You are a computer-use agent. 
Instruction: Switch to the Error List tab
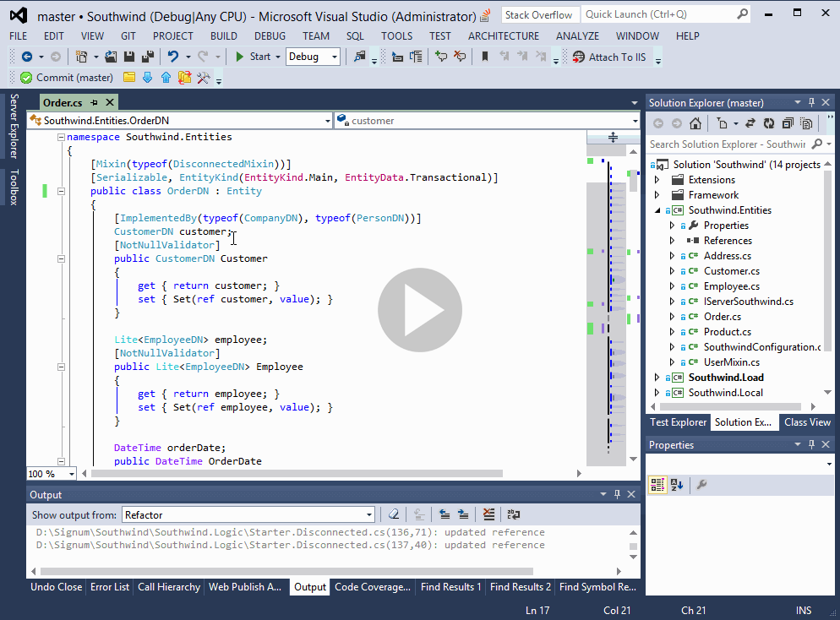[x=110, y=587]
